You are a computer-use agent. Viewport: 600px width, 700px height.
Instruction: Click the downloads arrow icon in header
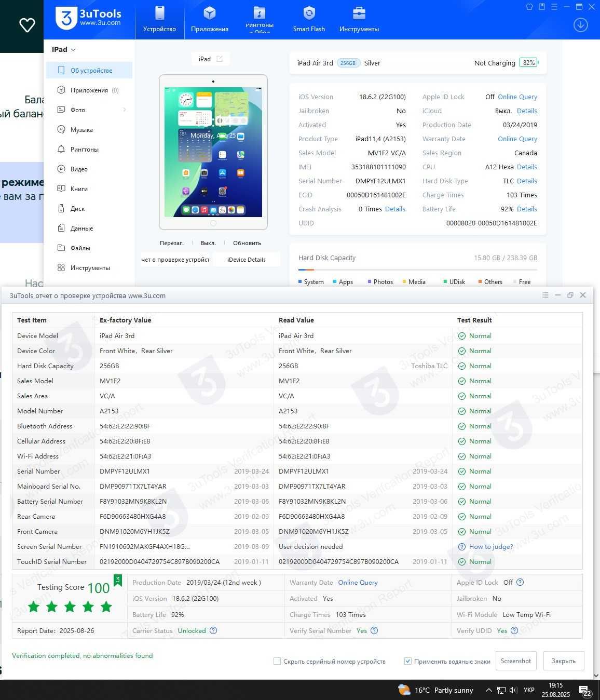tap(580, 24)
